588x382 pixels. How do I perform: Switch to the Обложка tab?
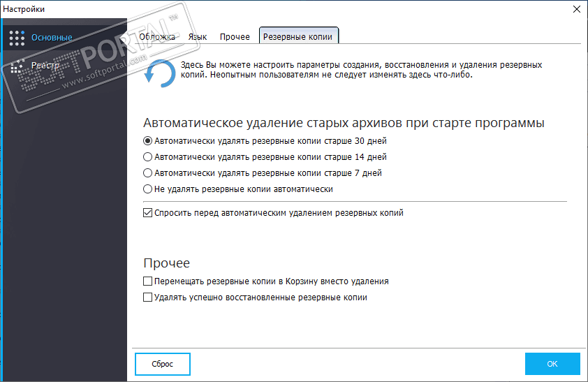(x=156, y=37)
